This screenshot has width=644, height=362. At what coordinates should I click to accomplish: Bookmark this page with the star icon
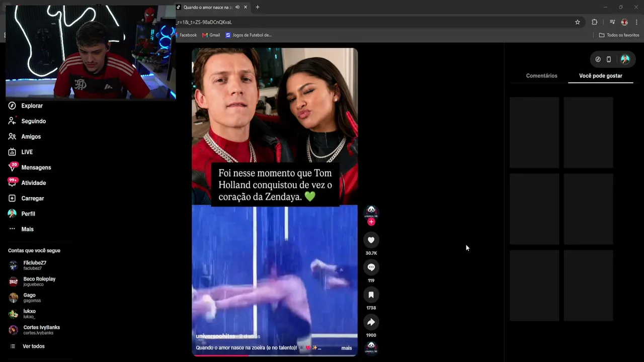point(578,22)
